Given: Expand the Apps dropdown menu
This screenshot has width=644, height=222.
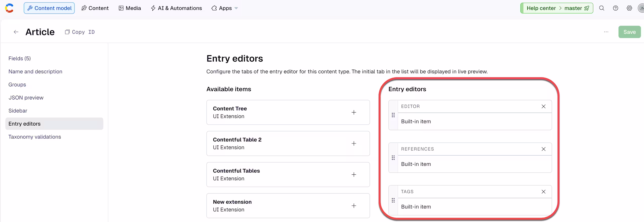Looking at the screenshot, I should click(x=225, y=8).
